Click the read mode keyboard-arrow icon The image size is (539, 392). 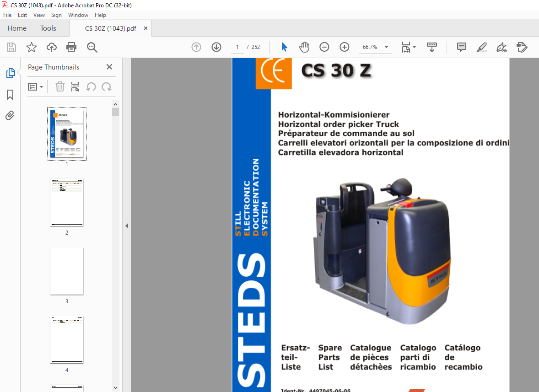coord(432,47)
